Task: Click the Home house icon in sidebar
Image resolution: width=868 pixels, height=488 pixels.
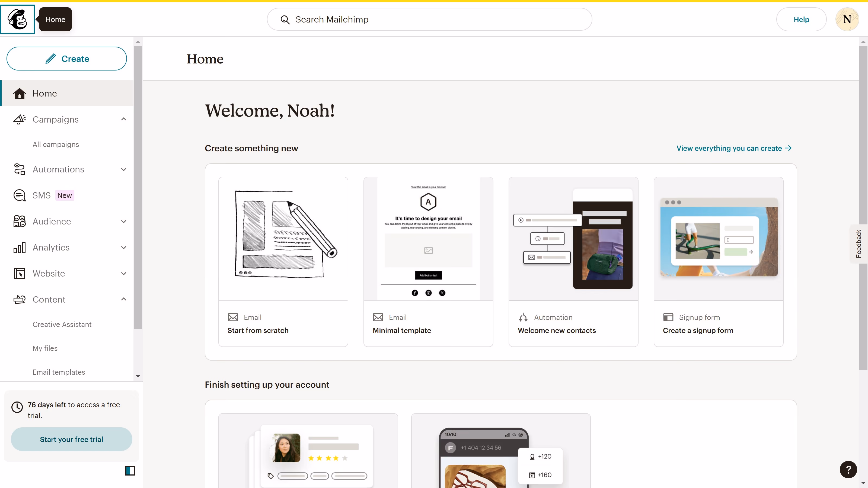Action: coord(19,93)
